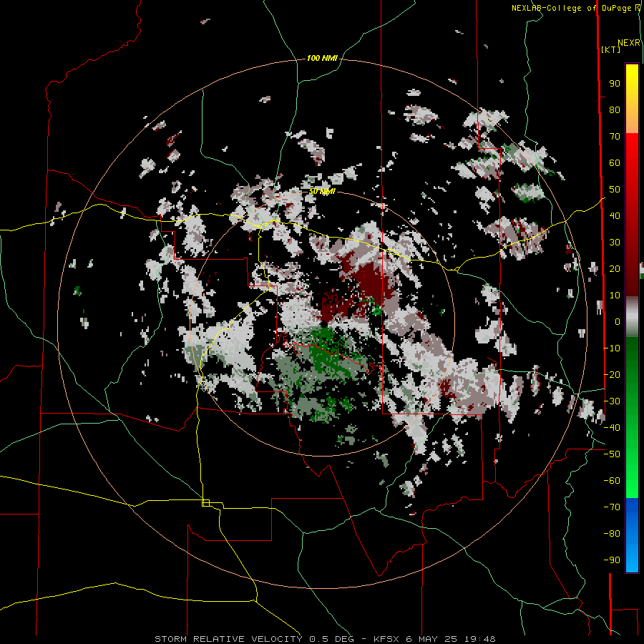Click the -30 value on the velocity scale

pyautogui.click(x=612, y=401)
